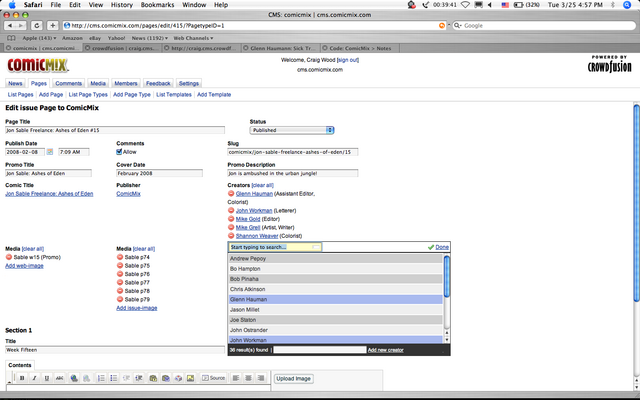Remove Sable p74 from media list
The width and height of the screenshot is (640, 400).
[120, 257]
